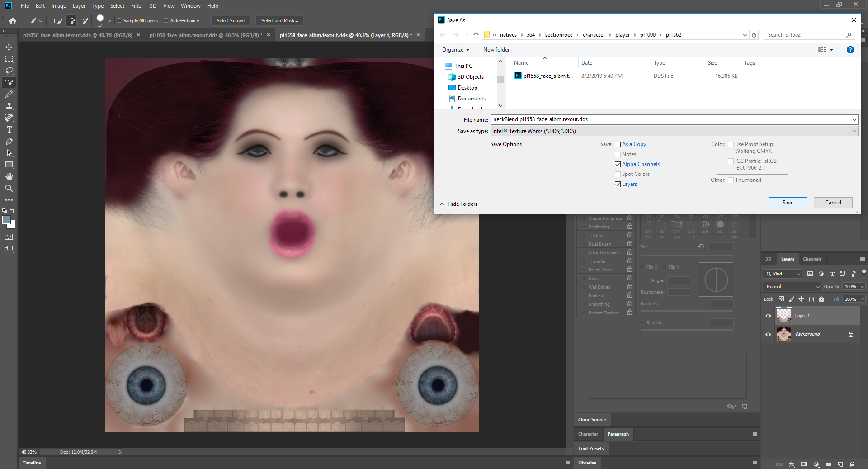
Task: Add a layer style with fx
Action: (x=792, y=464)
